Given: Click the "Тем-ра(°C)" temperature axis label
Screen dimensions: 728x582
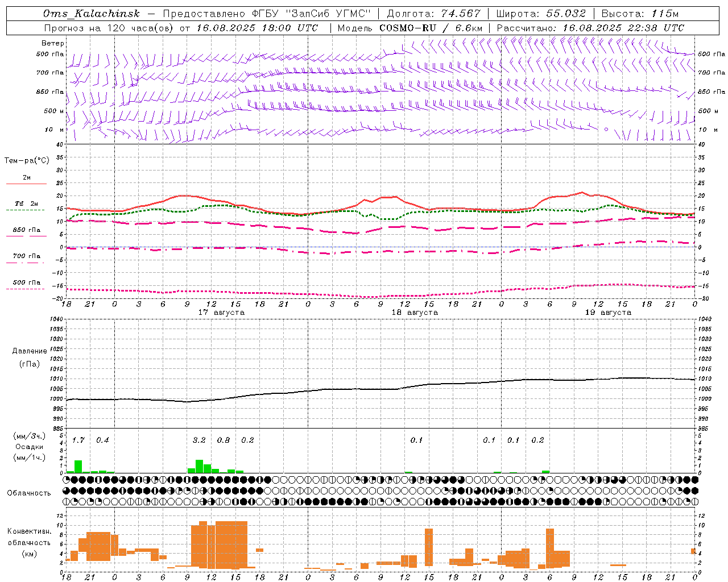Looking at the screenshot, I should tap(27, 160).
